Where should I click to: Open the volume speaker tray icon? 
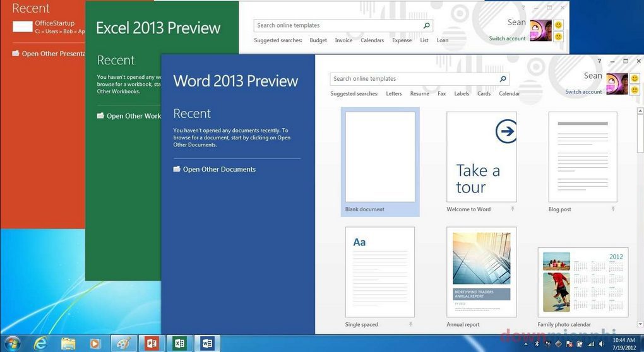point(602,344)
